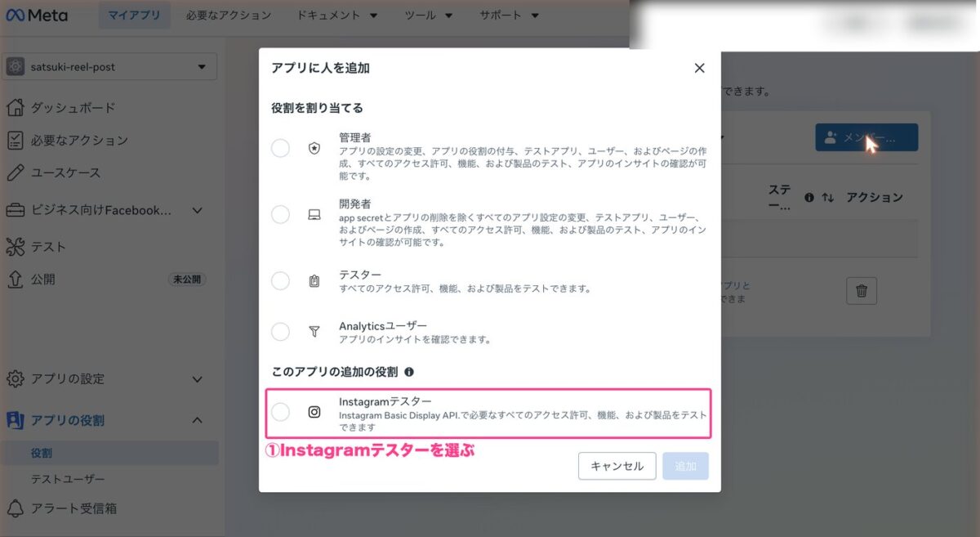Open the ドキュメント menu
This screenshot has width=980, height=537.
click(336, 16)
